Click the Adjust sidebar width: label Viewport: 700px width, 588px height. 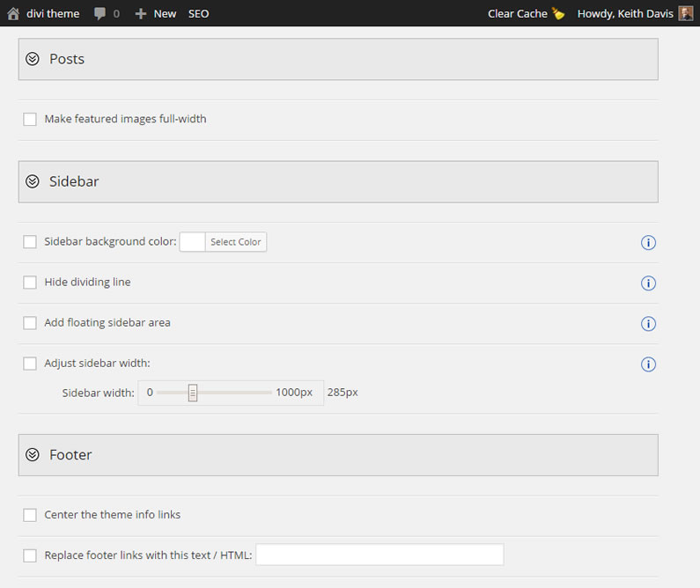[x=98, y=364]
